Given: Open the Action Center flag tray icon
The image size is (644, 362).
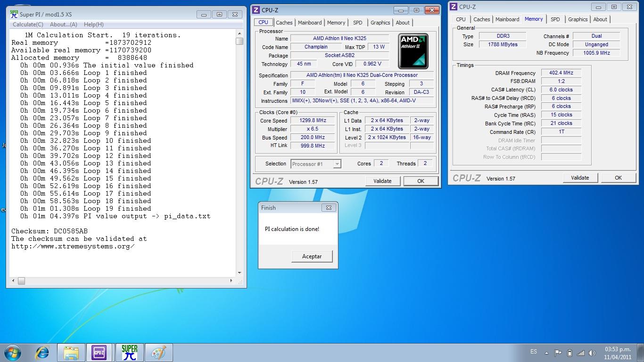Looking at the screenshot, I should [x=558, y=353].
